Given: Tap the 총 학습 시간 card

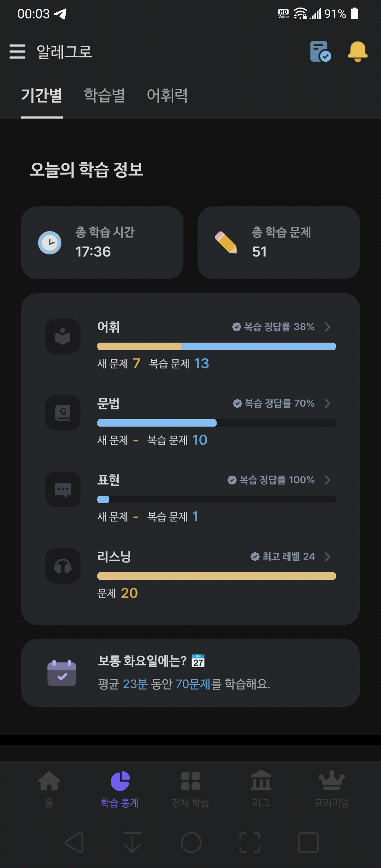Looking at the screenshot, I should click(x=102, y=243).
